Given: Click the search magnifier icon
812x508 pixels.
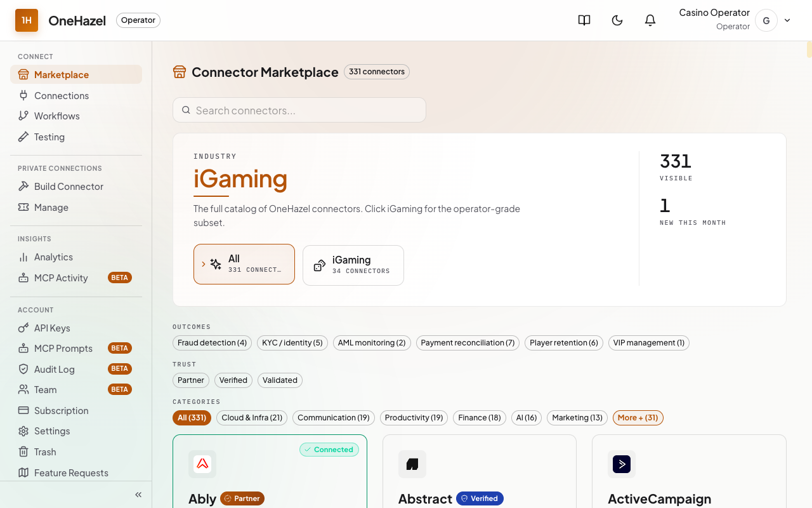Looking at the screenshot, I should (186, 110).
